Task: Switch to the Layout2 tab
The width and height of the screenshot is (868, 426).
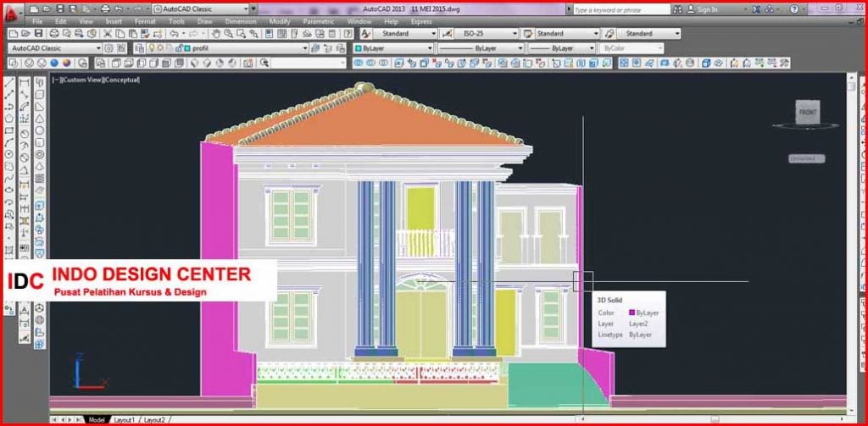Action: tap(154, 420)
